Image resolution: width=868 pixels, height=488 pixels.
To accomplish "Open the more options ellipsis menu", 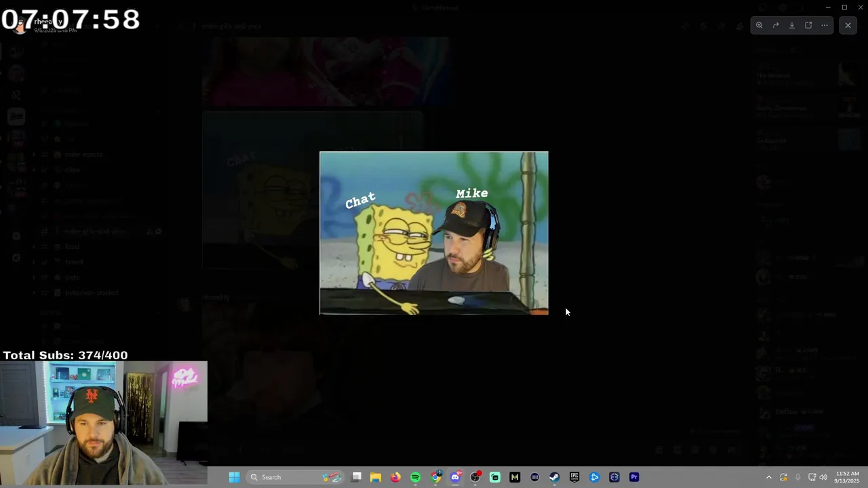I will (x=825, y=25).
